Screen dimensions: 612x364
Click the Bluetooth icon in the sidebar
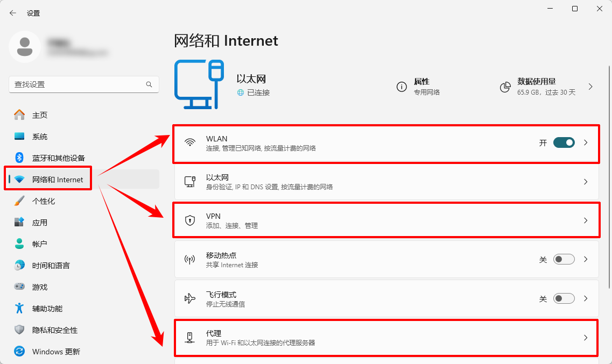pos(19,158)
